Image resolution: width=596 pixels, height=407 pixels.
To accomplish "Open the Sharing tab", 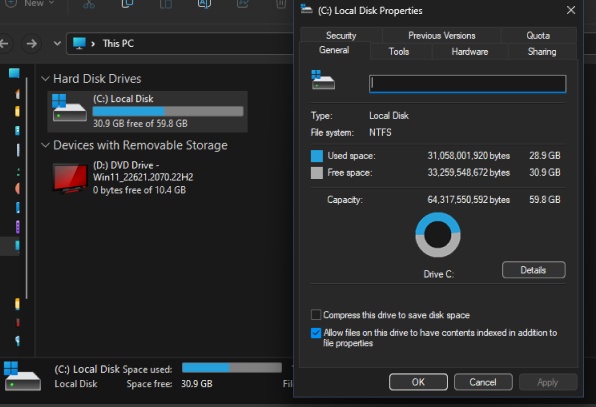I will [542, 51].
